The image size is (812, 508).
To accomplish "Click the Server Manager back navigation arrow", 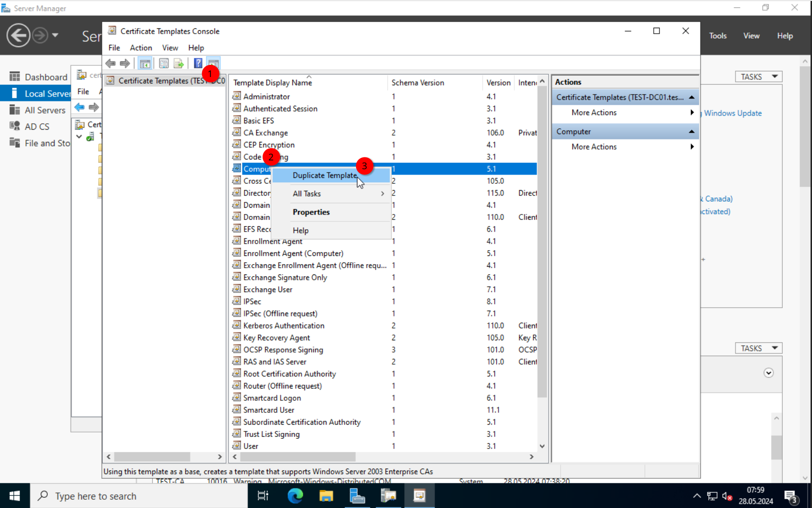I will [19, 36].
